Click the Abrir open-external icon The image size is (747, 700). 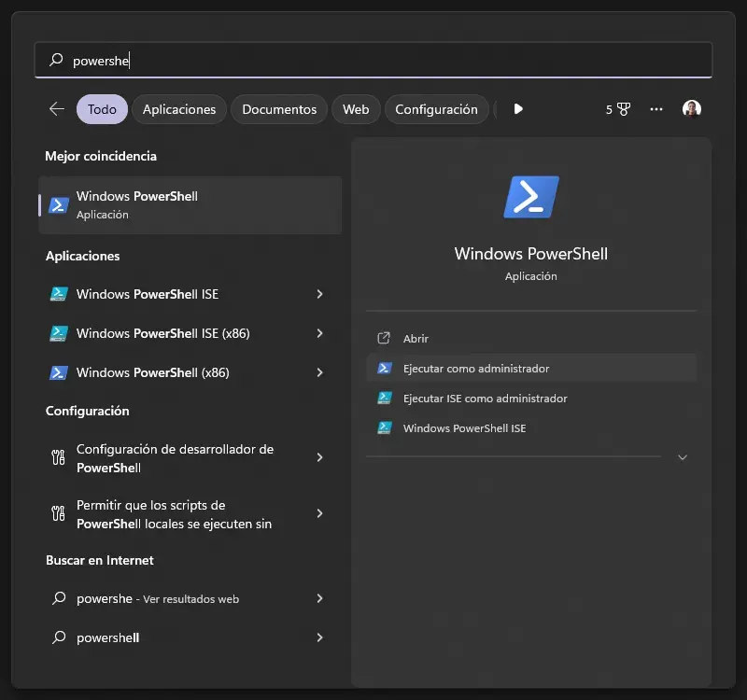click(x=384, y=338)
